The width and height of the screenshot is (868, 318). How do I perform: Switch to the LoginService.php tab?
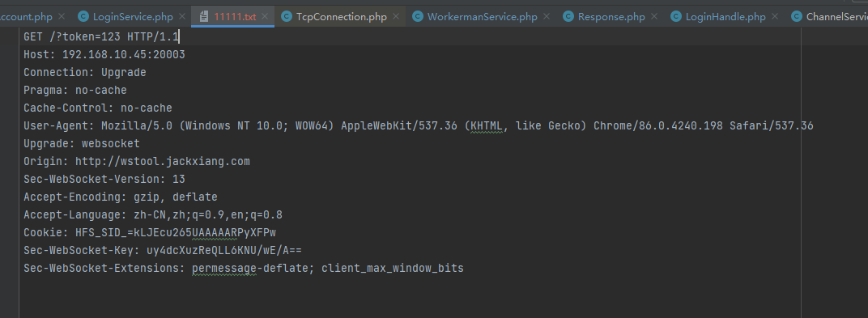133,17
